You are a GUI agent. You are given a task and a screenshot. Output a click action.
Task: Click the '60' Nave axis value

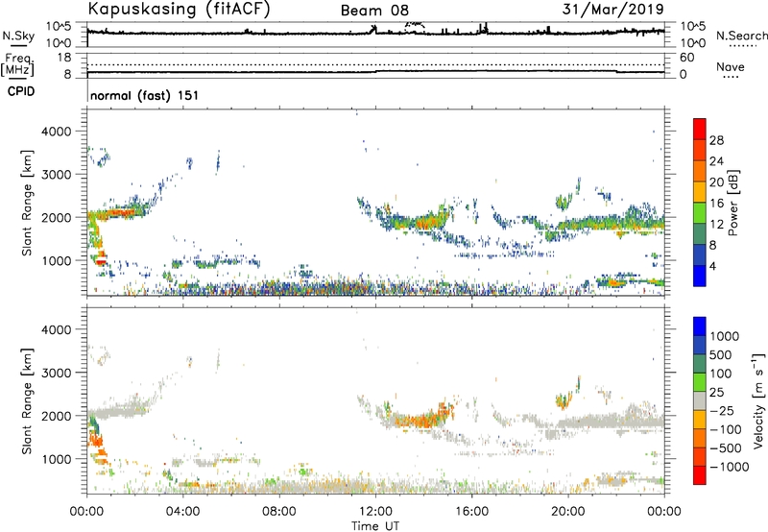(686, 58)
